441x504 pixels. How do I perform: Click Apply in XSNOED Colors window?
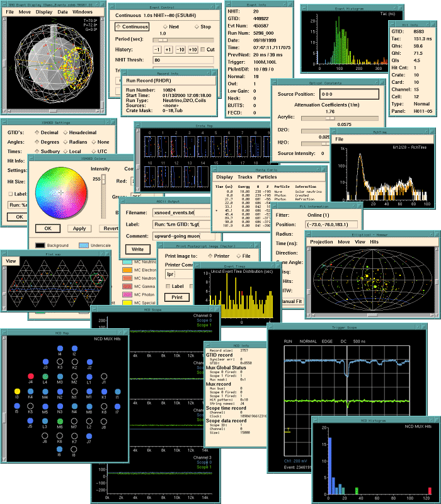pos(79,228)
